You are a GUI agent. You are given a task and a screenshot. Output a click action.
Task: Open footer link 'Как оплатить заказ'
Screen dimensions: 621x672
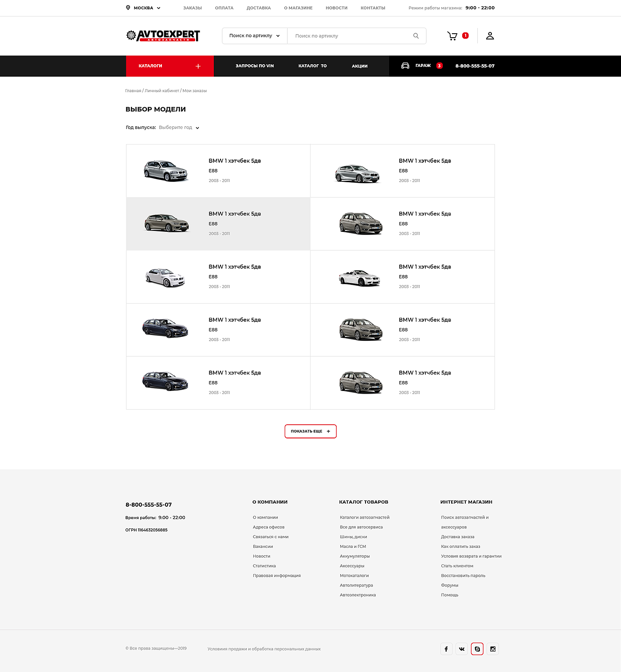point(460,547)
